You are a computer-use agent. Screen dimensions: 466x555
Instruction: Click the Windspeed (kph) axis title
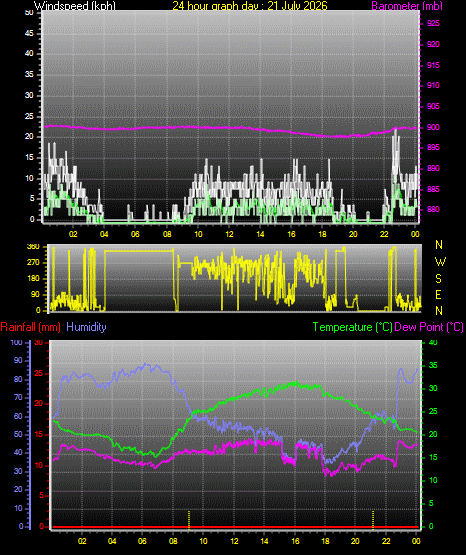[x=74, y=5]
